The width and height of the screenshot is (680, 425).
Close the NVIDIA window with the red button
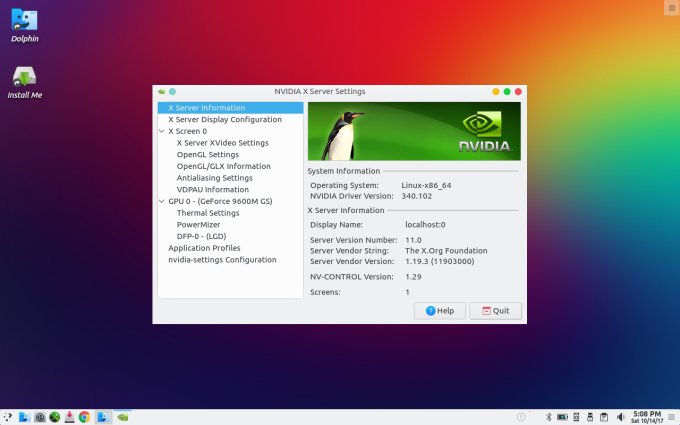click(x=518, y=92)
